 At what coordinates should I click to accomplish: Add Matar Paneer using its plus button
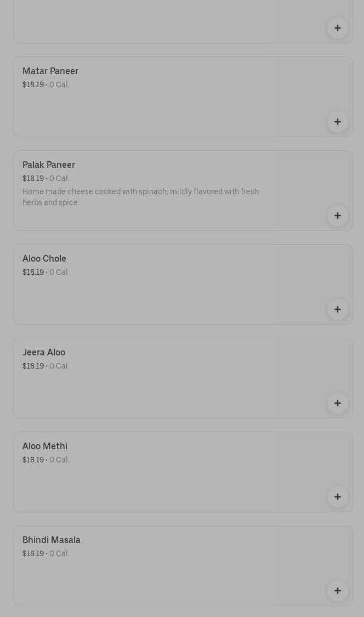pos(338,122)
